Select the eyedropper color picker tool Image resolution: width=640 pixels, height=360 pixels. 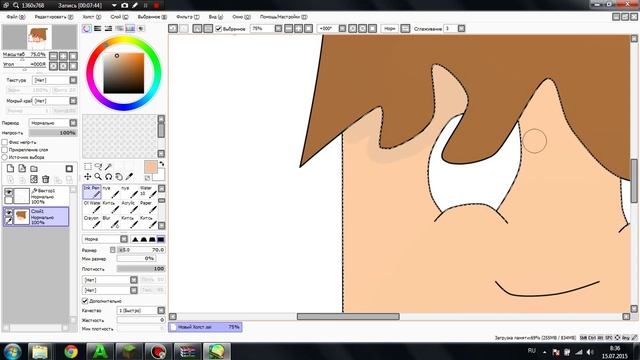click(x=129, y=176)
